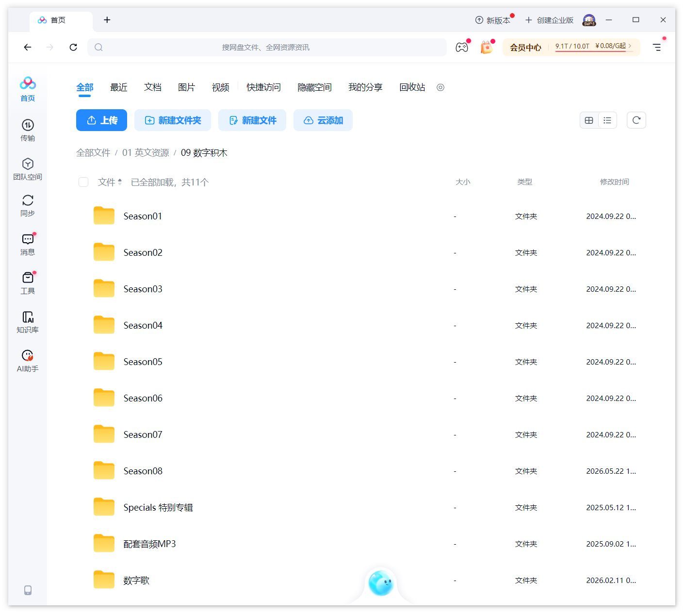Open 团队空间 team space
Viewport: 685px width, 616px height.
[x=28, y=169]
